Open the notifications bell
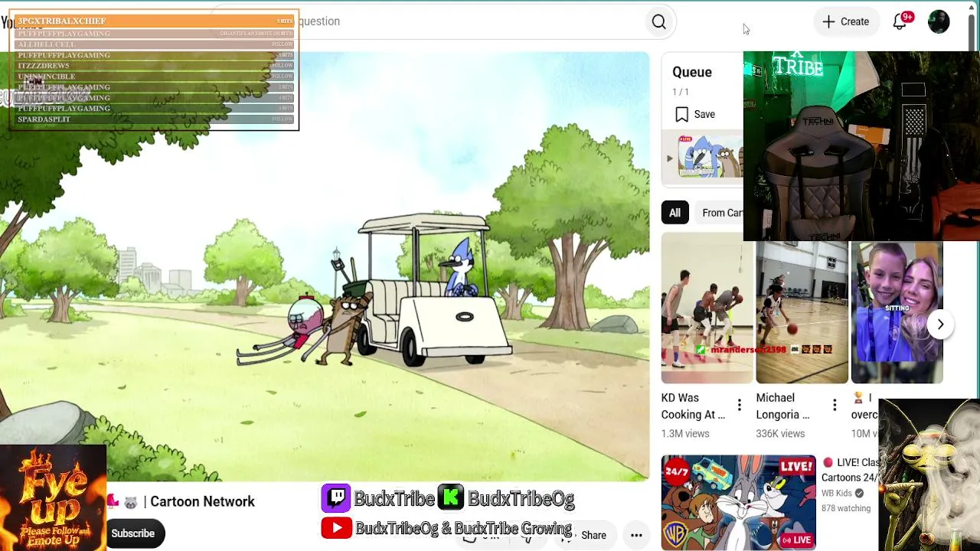 click(x=900, y=21)
